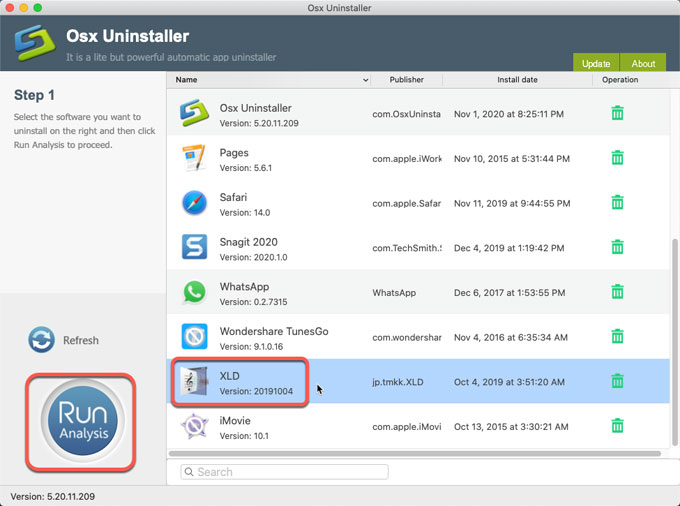Click trash icon for Wondershare TunesGo row

[x=618, y=336]
